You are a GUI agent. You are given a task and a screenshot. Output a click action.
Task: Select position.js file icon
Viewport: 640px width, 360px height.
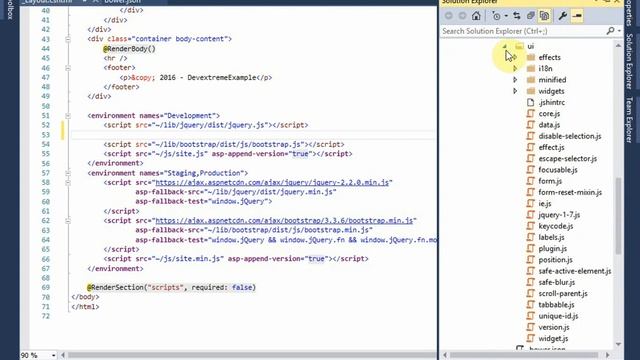tap(530, 260)
